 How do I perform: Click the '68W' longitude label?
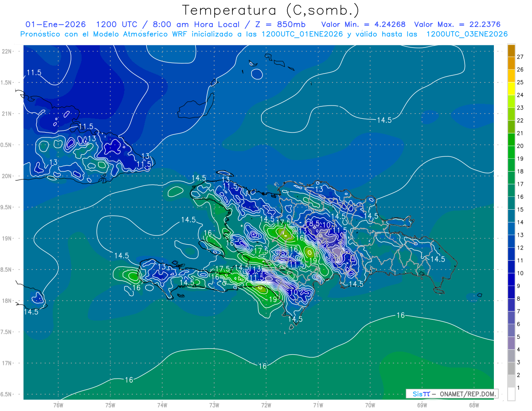[x=474, y=405]
